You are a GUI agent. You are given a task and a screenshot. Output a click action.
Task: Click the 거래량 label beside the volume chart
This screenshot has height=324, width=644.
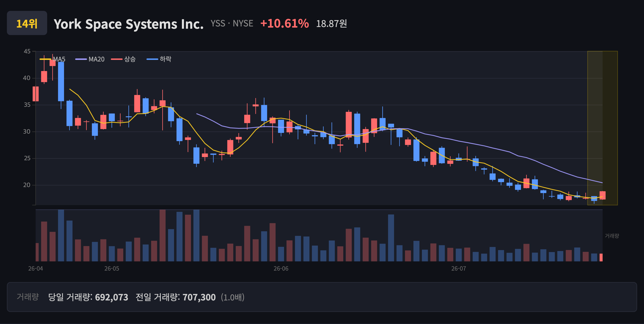tap(612, 236)
